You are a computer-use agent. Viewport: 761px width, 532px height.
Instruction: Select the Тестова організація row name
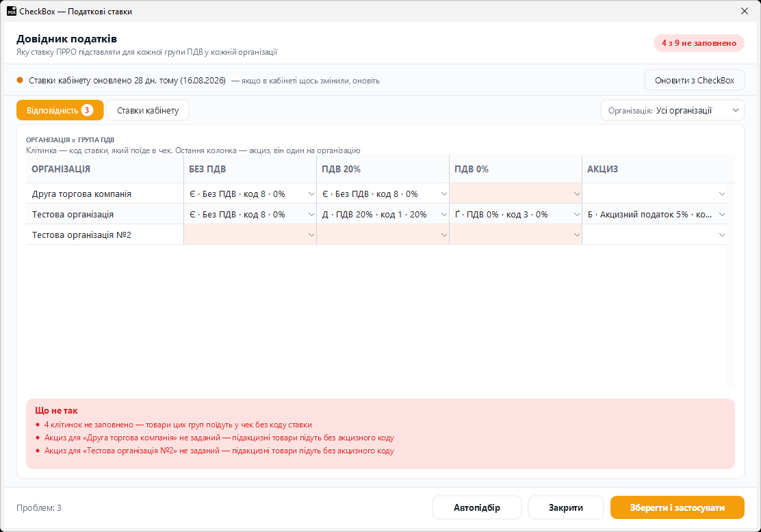click(73, 214)
